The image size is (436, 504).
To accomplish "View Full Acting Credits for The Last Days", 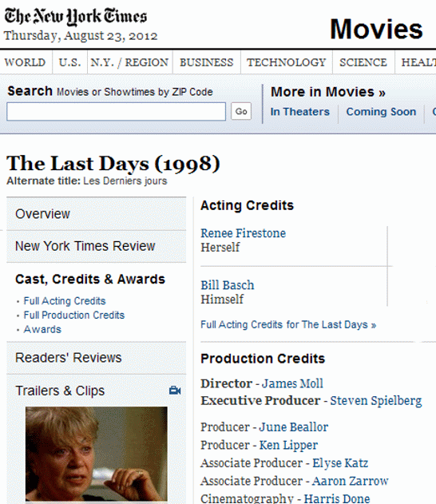I will pyautogui.click(x=288, y=324).
